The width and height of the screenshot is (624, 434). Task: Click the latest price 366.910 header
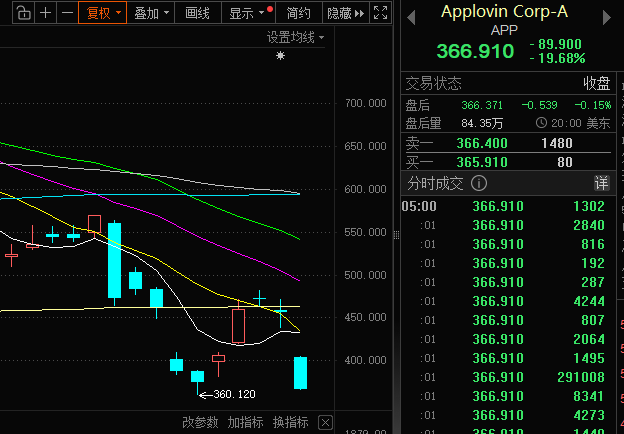point(475,51)
